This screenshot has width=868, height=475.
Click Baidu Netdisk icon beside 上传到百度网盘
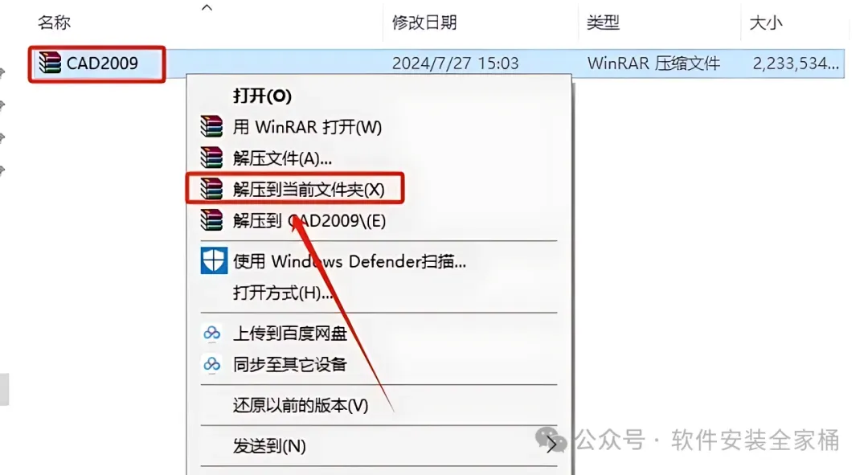click(x=211, y=334)
